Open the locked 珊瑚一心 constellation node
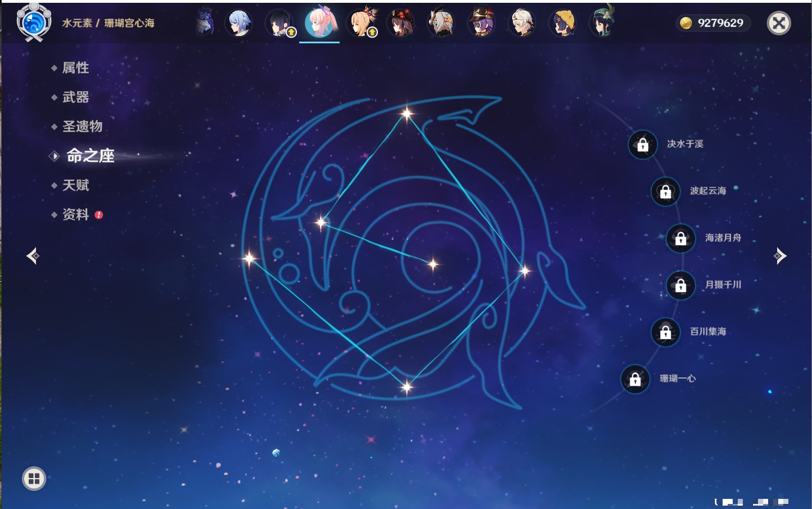Image resolution: width=812 pixels, height=509 pixels. 635,379
